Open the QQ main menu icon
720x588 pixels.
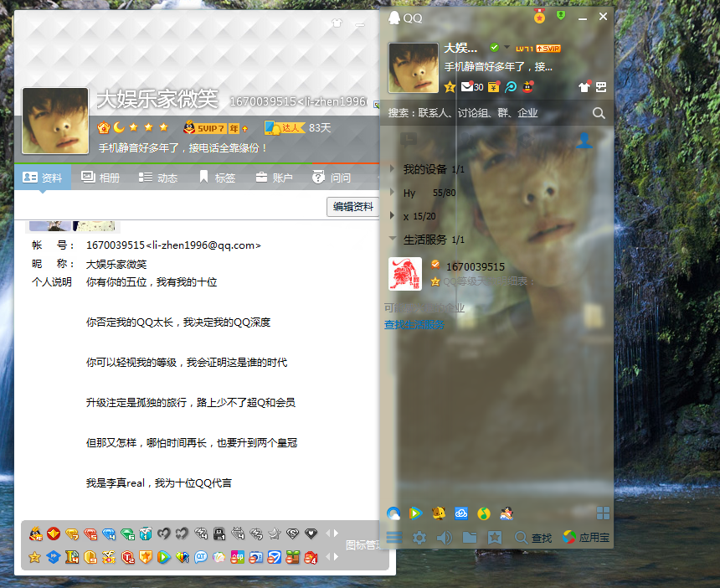(x=394, y=537)
